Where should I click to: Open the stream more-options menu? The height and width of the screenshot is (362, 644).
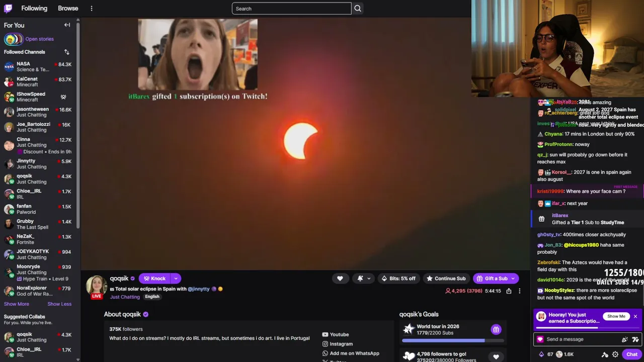[x=519, y=291]
